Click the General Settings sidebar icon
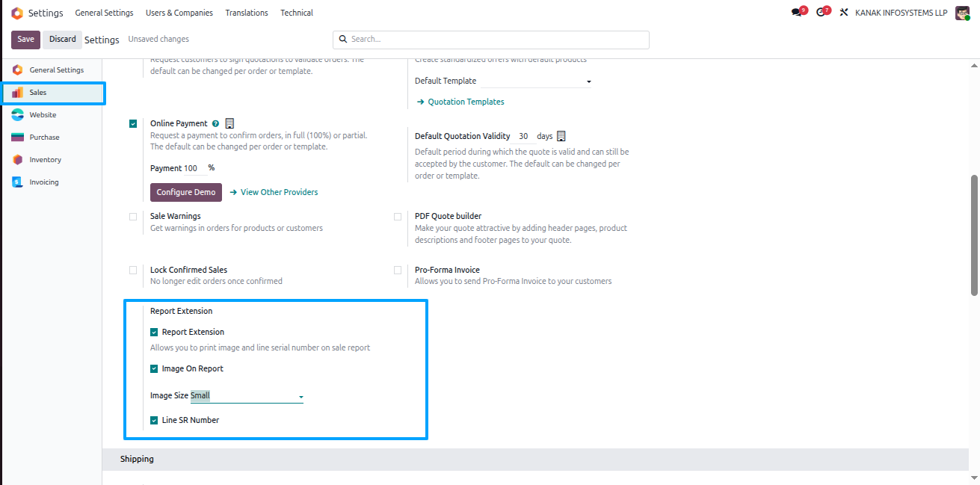 pyautogui.click(x=17, y=69)
